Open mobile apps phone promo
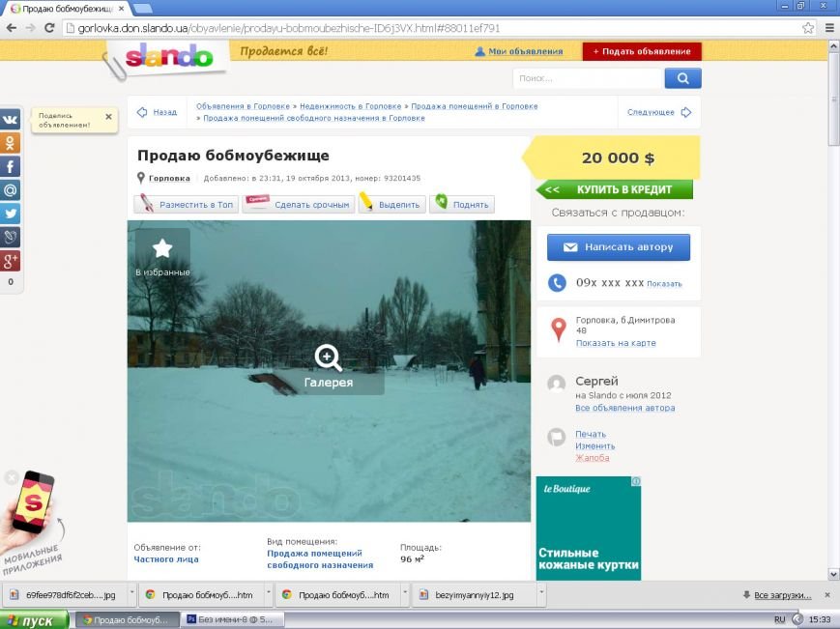 pos(32,506)
